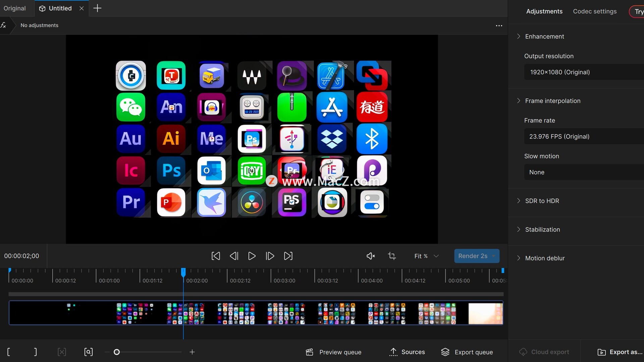
Task: Click the timeline start trim marker
Action: (10, 270)
